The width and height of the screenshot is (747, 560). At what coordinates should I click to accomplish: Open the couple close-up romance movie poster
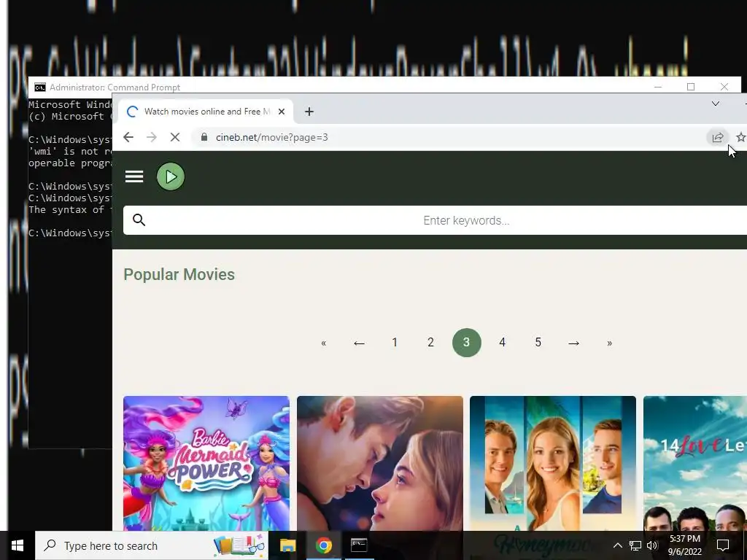pos(379,463)
